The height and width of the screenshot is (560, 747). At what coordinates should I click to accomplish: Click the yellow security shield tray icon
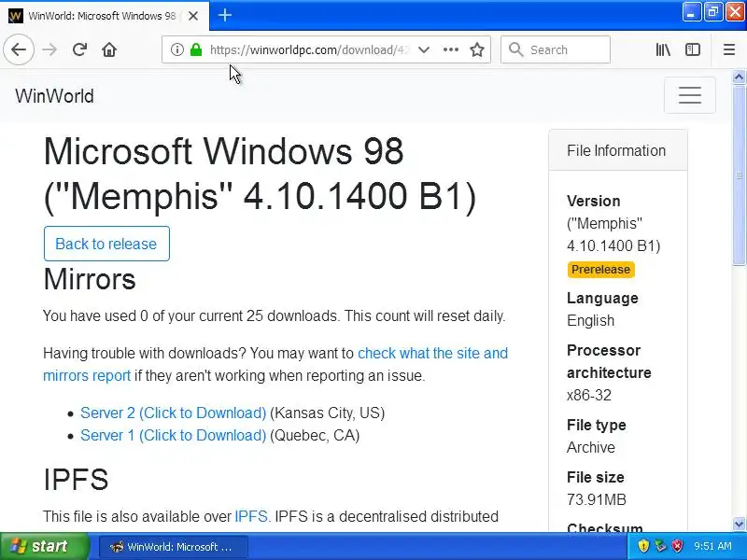(x=643, y=546)
